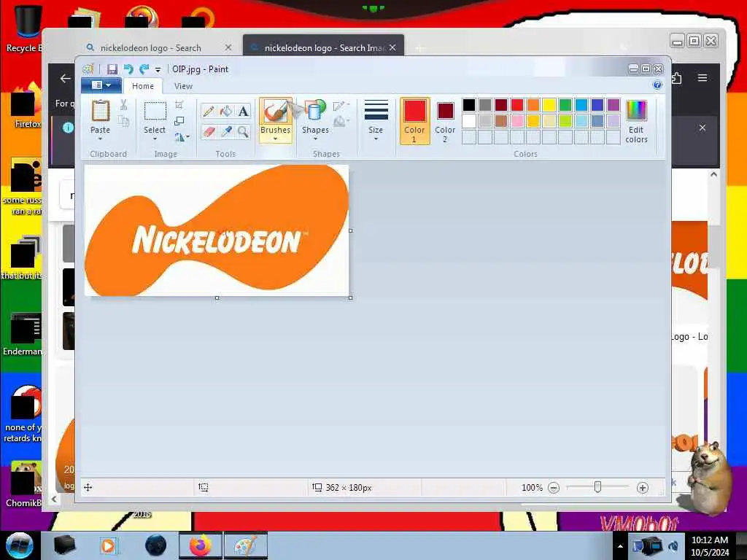The height and width of the screenshot is (560, 747).
Task: Pick the orange color swatch
Action: 533,105
